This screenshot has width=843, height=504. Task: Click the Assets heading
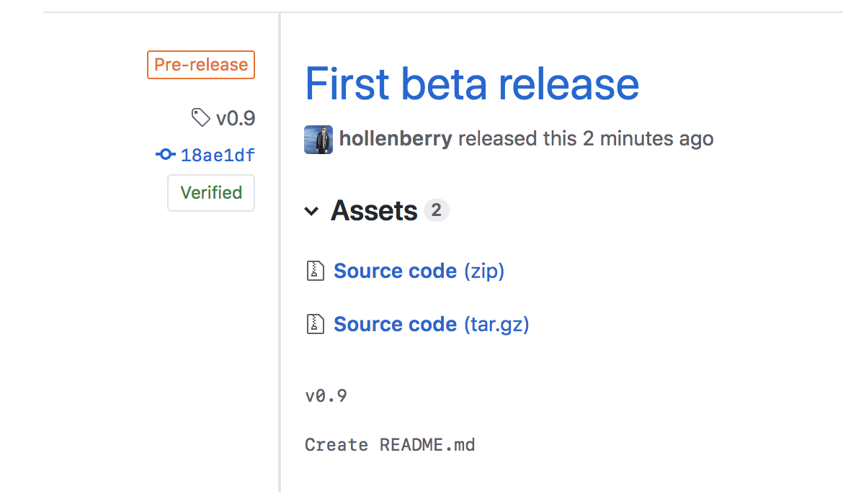(x=374, y=211)
